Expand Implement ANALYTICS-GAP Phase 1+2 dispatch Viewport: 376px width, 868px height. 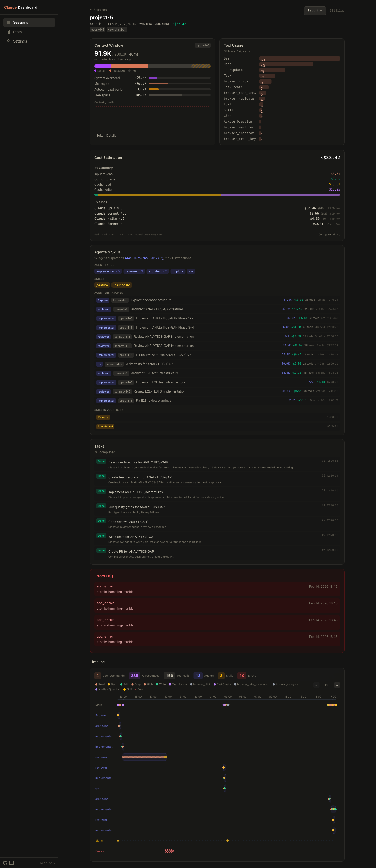coord(217,318)
